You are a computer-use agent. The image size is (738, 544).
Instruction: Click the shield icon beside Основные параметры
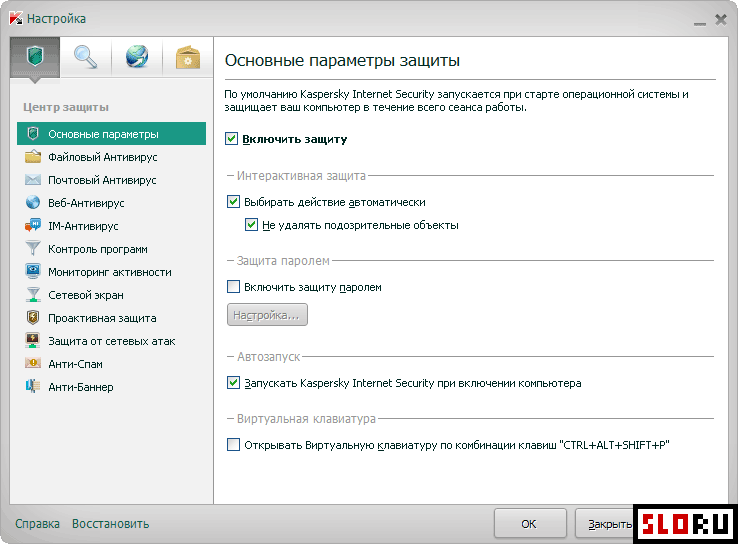[32, 134]
